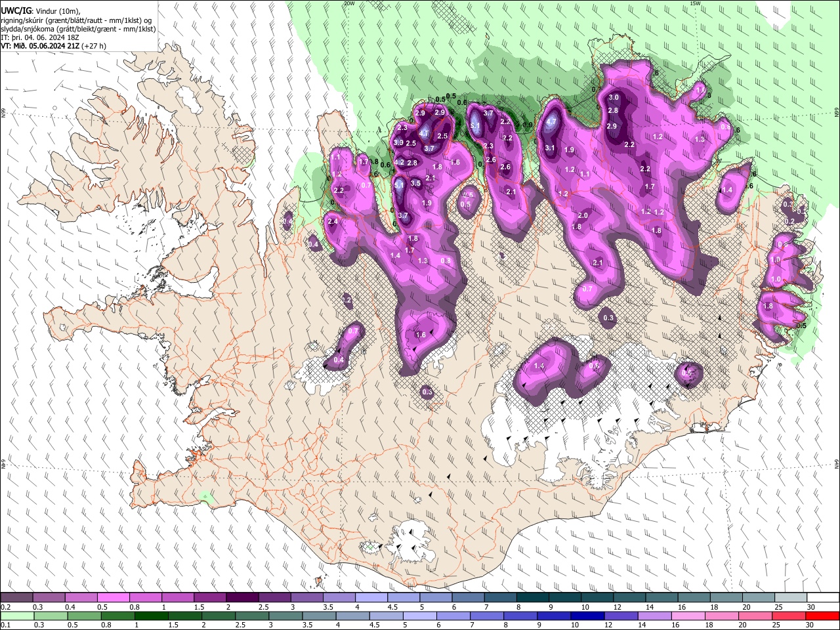The width and height of the screenshot is (840, 630).
Task: Click bottom legend pink swatch between 18 and 20
Action: (x=721, y=616)
